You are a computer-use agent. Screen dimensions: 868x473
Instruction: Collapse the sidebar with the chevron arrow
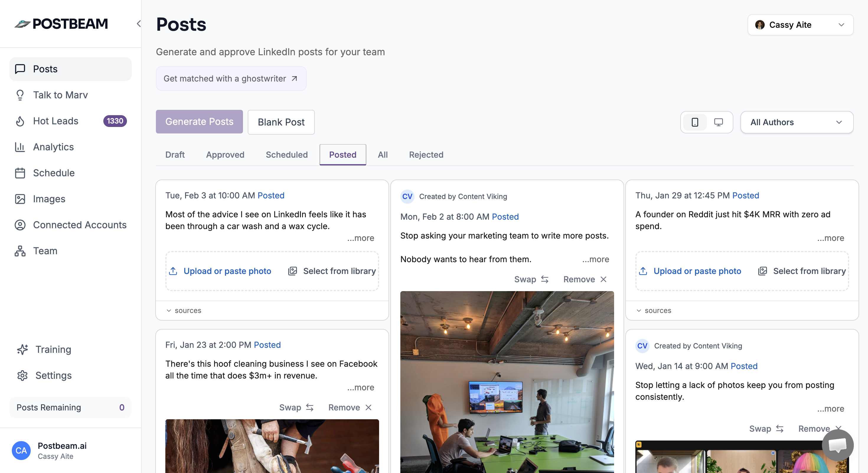pyautogui.click(x=138, y=24)
